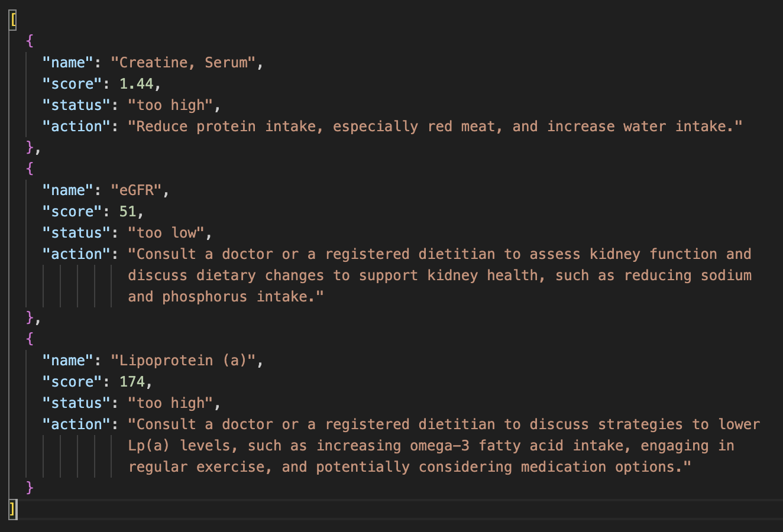This screenshot has height=532, width=783.
Task: Click the "too low" status value
Action: (x=166, y=233)
